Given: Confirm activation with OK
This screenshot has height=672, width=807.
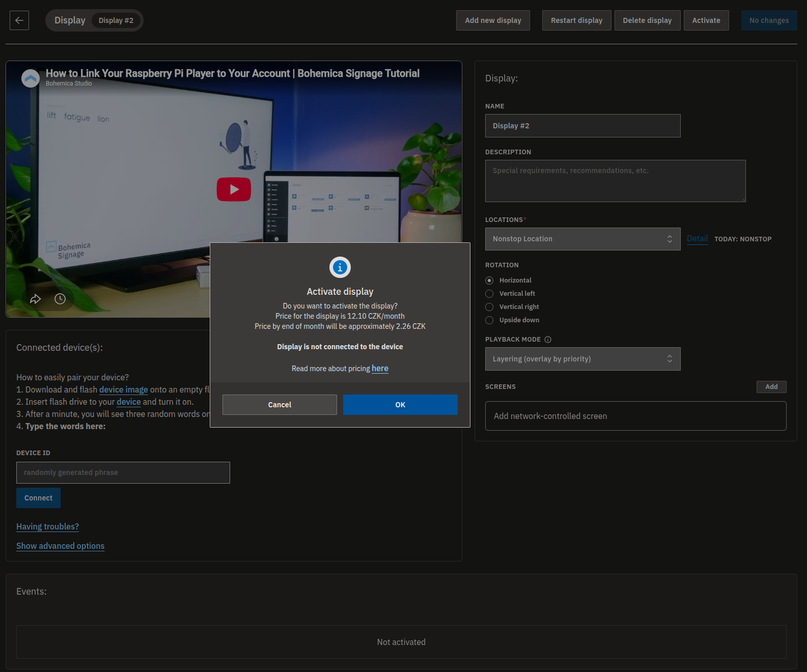Looking at the screenshot, I should (400, 405).
